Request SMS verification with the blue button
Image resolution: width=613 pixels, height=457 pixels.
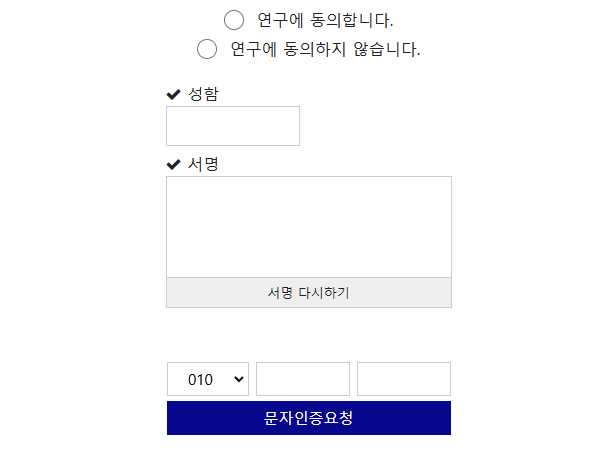pyautogui.click(x=308, y=418)
